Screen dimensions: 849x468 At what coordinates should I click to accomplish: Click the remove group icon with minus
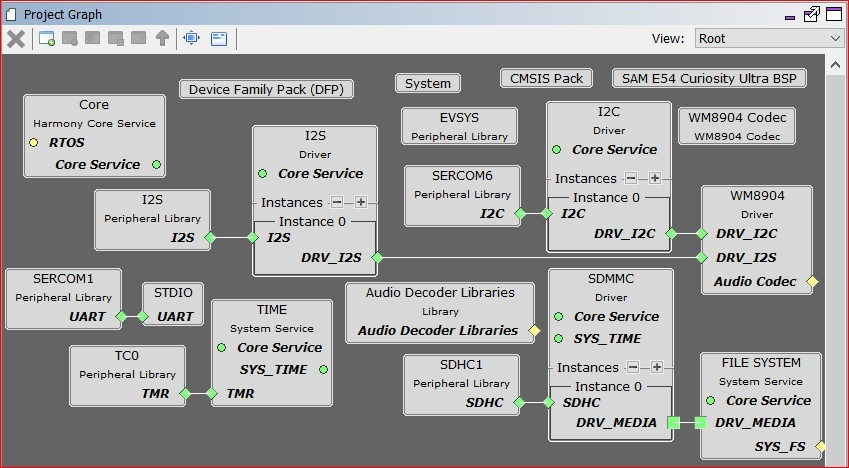pyautogui.click(x=70, y=38)
